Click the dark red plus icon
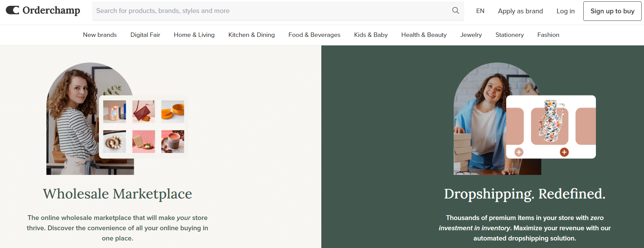This screenshot has height=248, width=644. (x=564, y=152)
